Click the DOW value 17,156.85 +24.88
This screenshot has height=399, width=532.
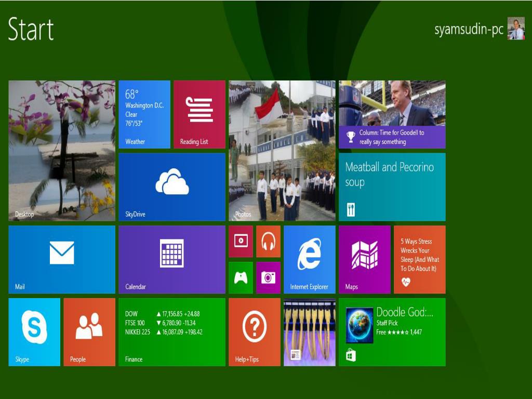coord(178,314)
